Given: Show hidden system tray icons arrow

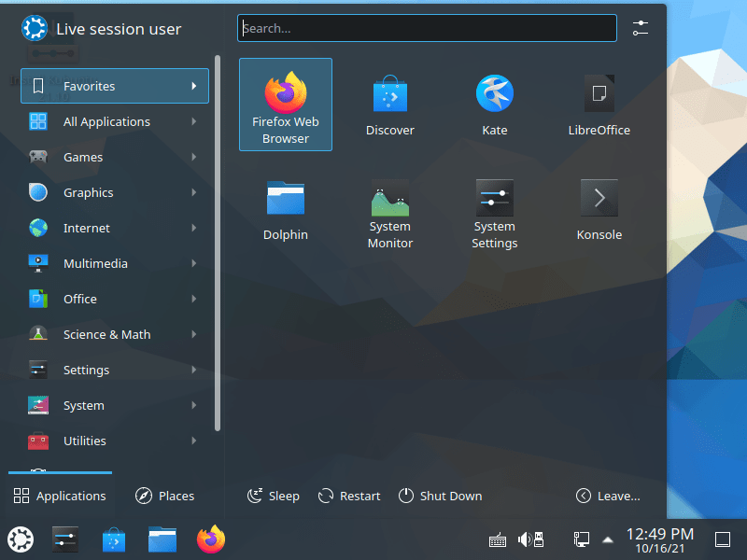Looking at the screenshot, I should tap(608, 540).
